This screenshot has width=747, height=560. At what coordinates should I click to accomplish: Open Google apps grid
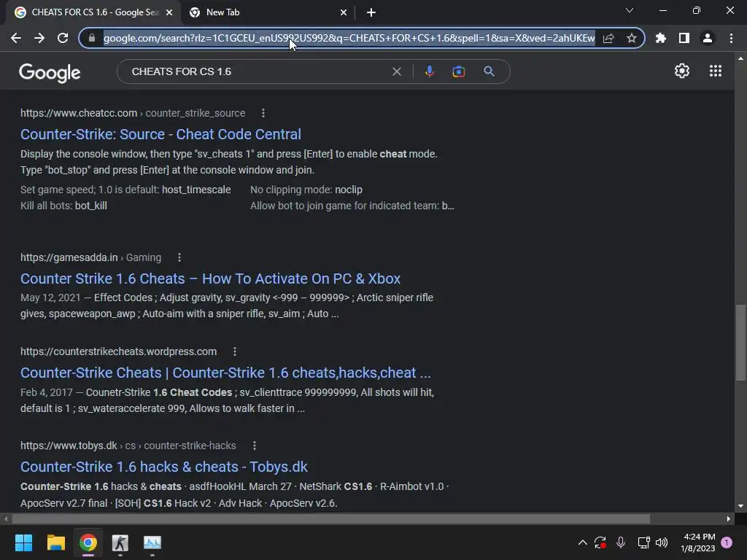[x=715, y=71]
